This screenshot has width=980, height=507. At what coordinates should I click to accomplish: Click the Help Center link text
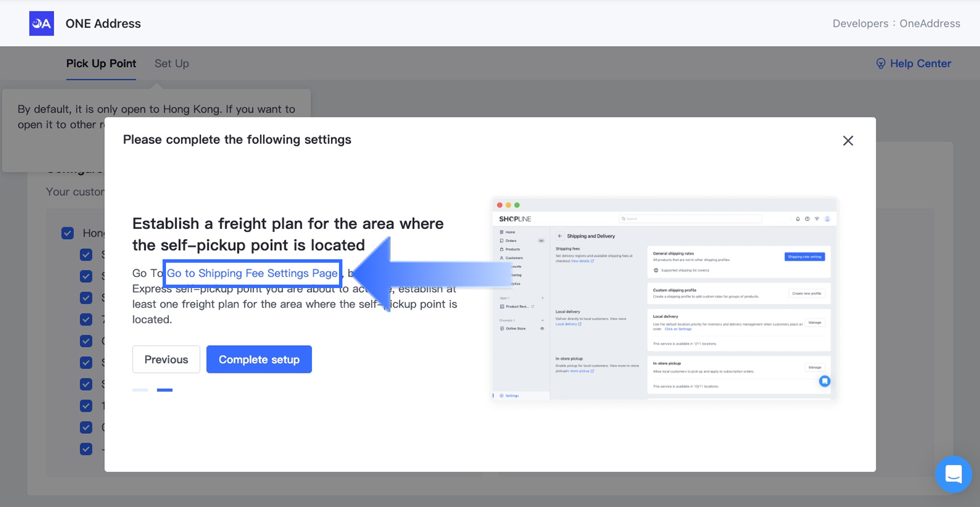point(920,63)
